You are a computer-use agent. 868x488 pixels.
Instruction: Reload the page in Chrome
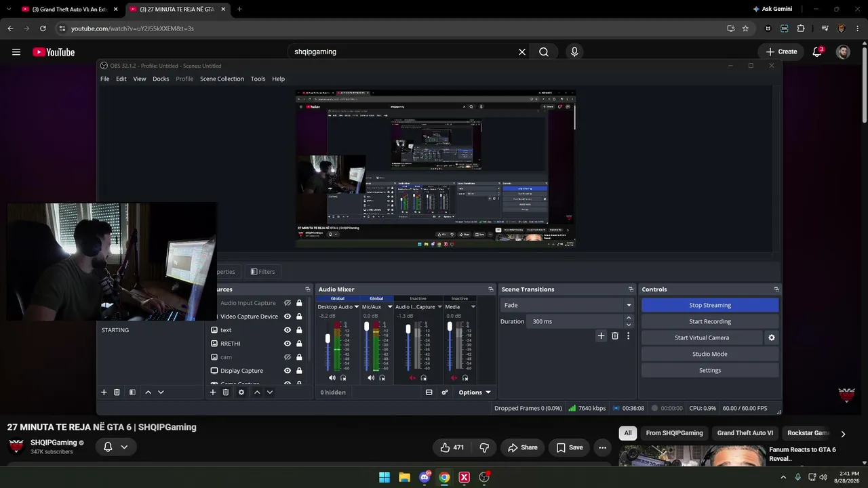coord(43,28)
